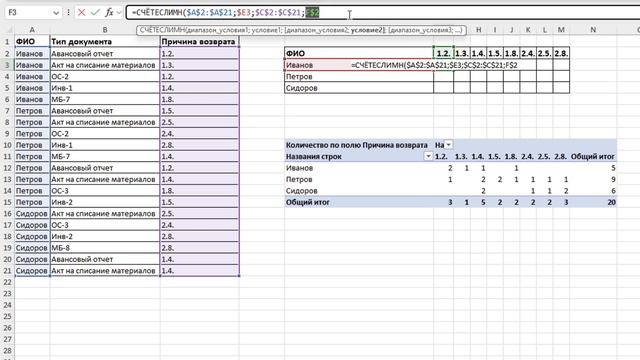Select the entire sheet via corner button

8,30
